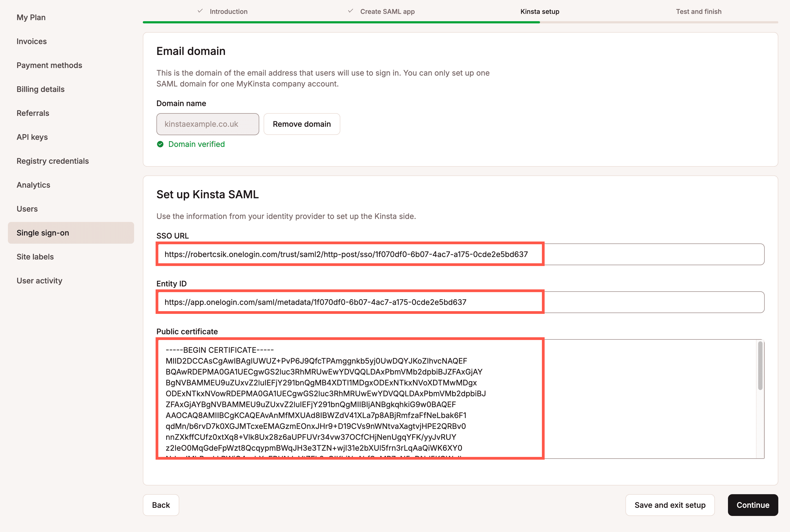Return to the Introduction step
Image resolution: width=790 pixels, height=532 pixels.
tap(228, 11)
